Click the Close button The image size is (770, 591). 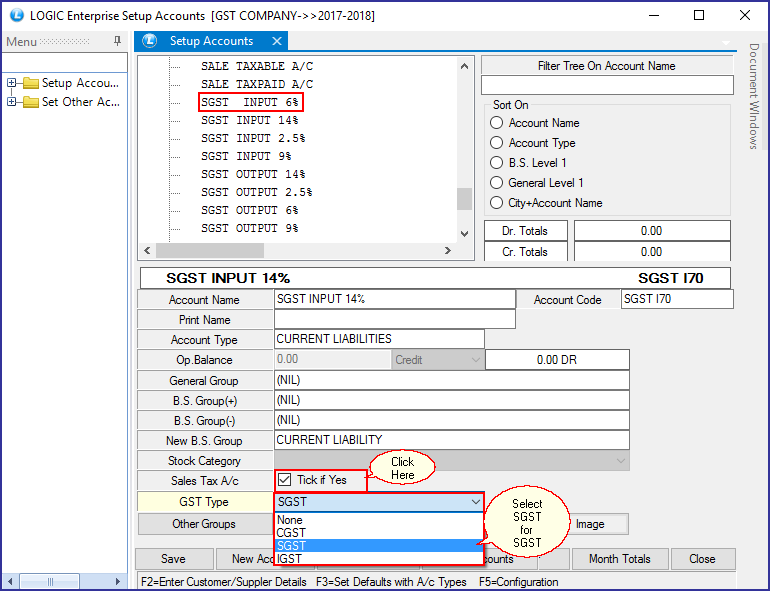coord(702,559)
